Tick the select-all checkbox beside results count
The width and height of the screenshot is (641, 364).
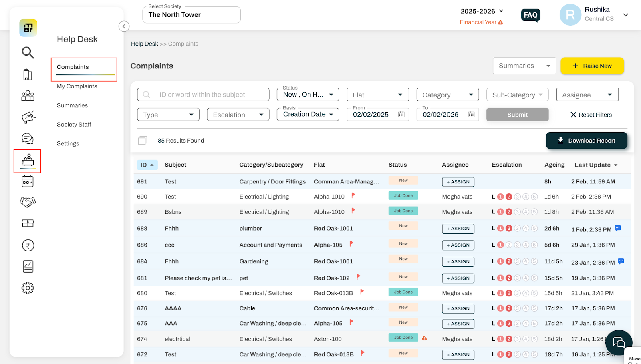(143, 141)
